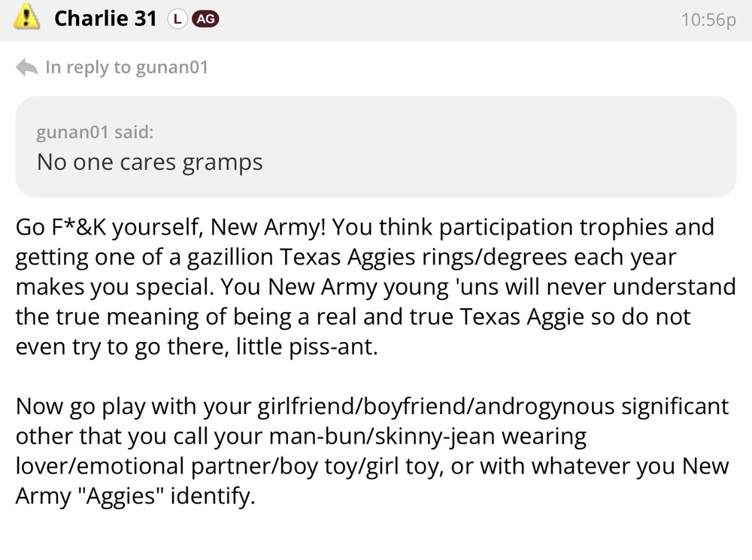The width and height of the screenshot is (752, 560).
Task: Click the line starting "Go F*&K yourself"
Action: 365,227
